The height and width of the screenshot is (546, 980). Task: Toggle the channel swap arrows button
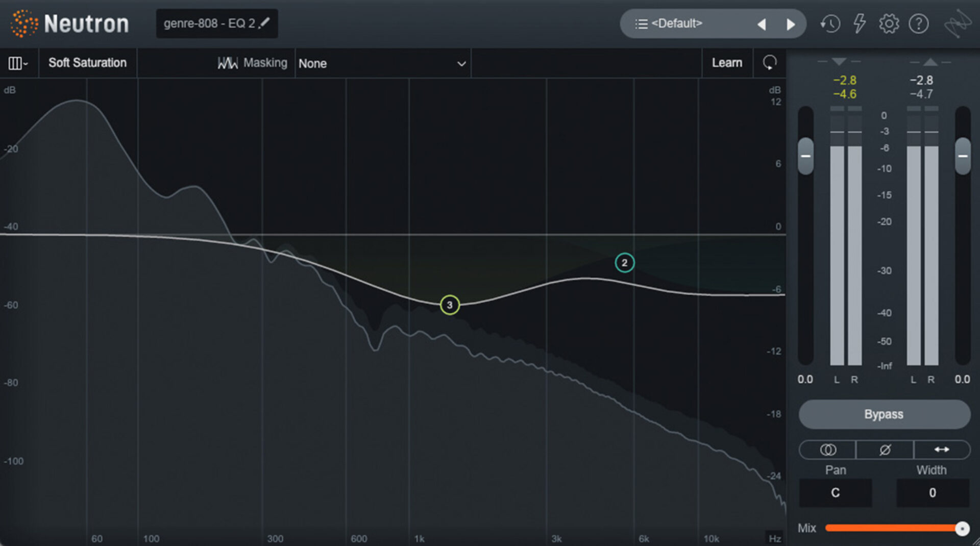click(x=942, y=450)
